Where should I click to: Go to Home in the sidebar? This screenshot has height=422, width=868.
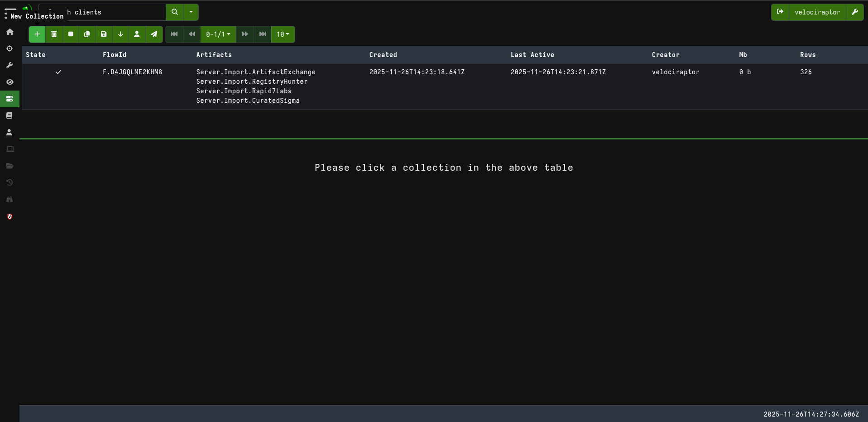(x=10, y=32)
